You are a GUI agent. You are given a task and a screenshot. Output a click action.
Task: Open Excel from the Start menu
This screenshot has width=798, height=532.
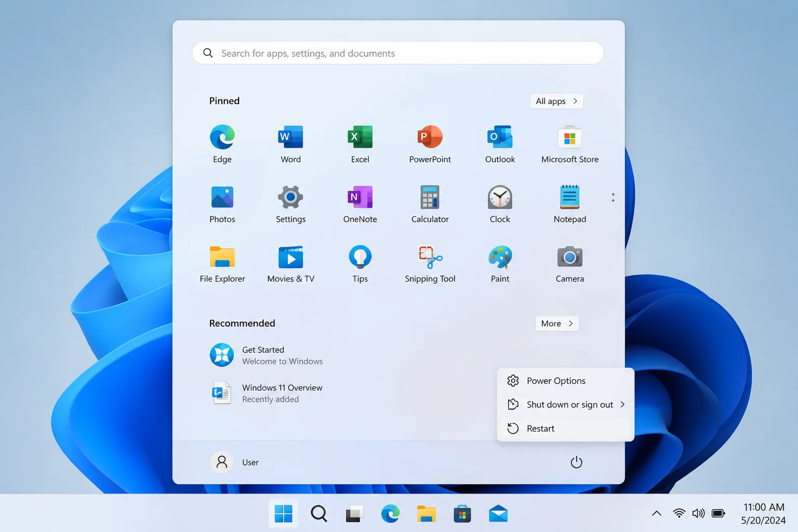(360, 144)
